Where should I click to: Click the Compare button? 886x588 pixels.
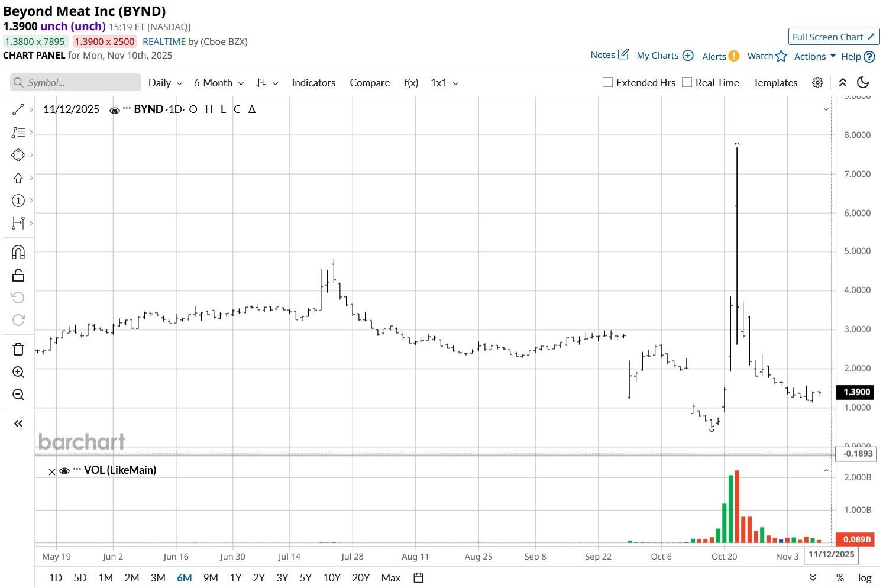pyautogui.click(x=370, y=83)
